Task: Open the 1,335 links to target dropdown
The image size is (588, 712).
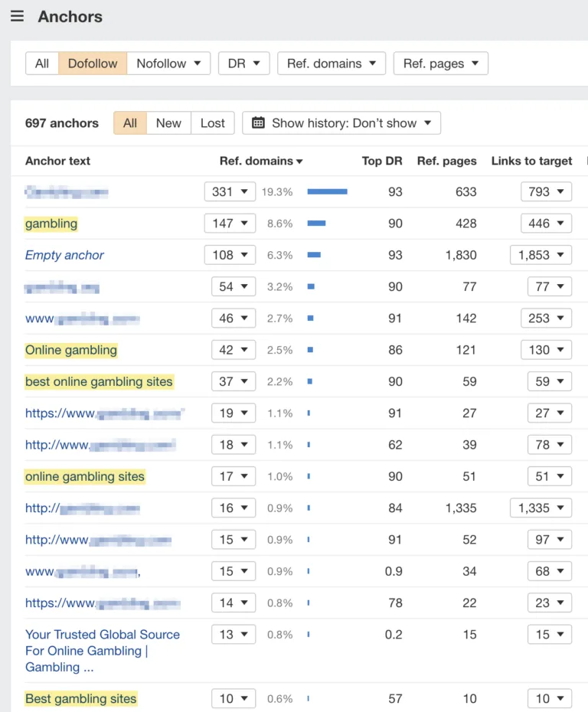Action: click(541, 508)
